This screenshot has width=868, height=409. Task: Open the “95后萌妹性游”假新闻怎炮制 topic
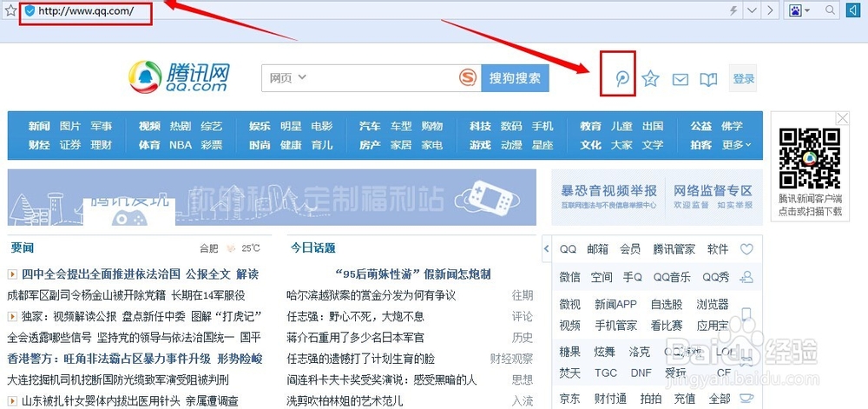[413, 274]
